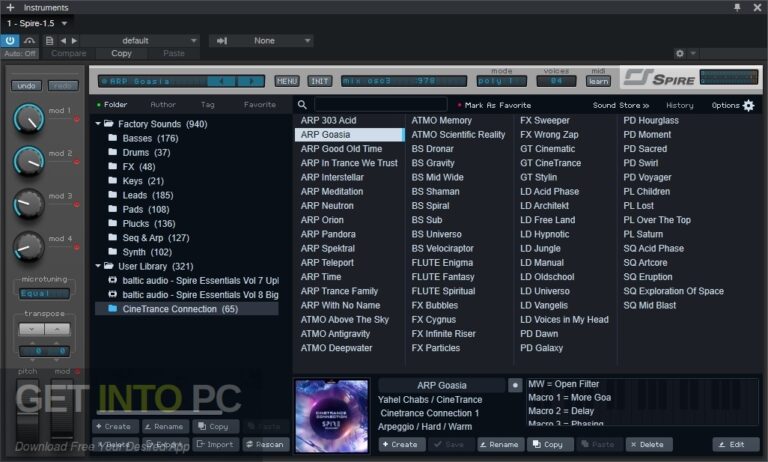The width and height of the screenshot is (768, 462).
Task: Open the default preset dropdown
Action: coord(140,41)
